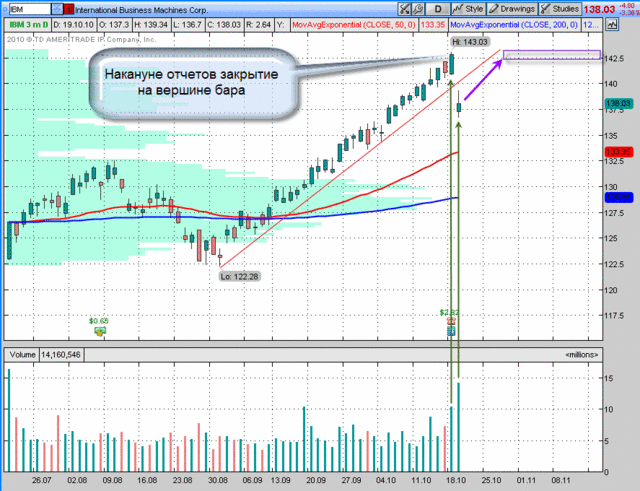Click the teal 138.03 price axis label
This screenshot has width=640, height=491.
(x=618, y=103)
